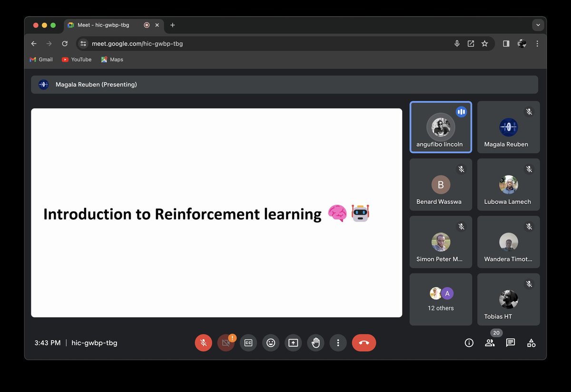The image size is (571, 392).
Task: Click the presented Reinforcement learning slide
Action: point(217,213)
